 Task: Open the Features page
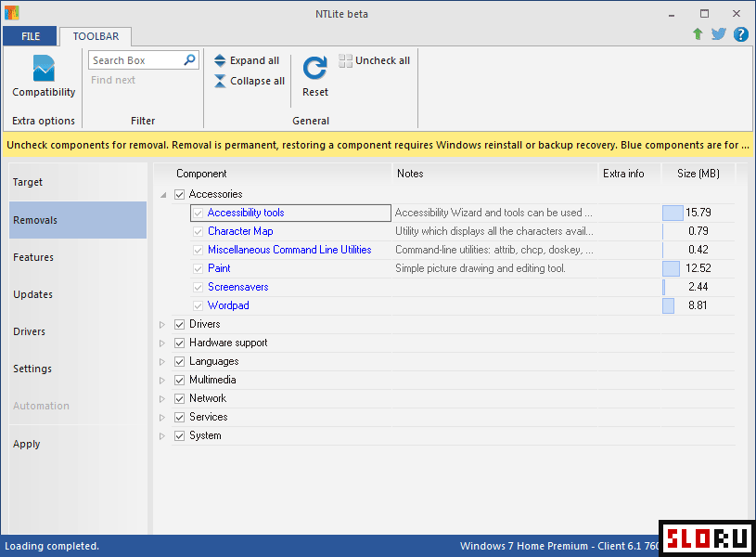click(78, 257)
